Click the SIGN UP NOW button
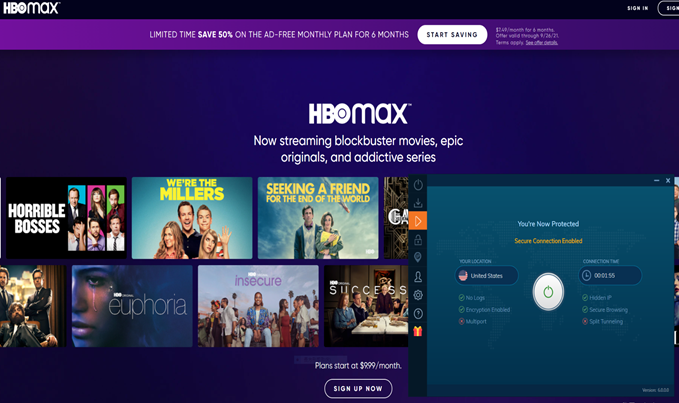The image size is (679, 403). (358, 388)
